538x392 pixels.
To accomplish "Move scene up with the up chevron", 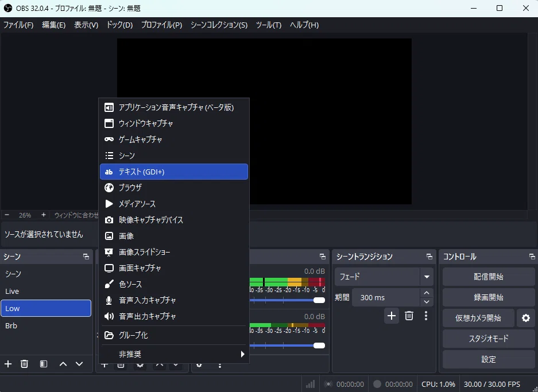I will pos(63,364).
